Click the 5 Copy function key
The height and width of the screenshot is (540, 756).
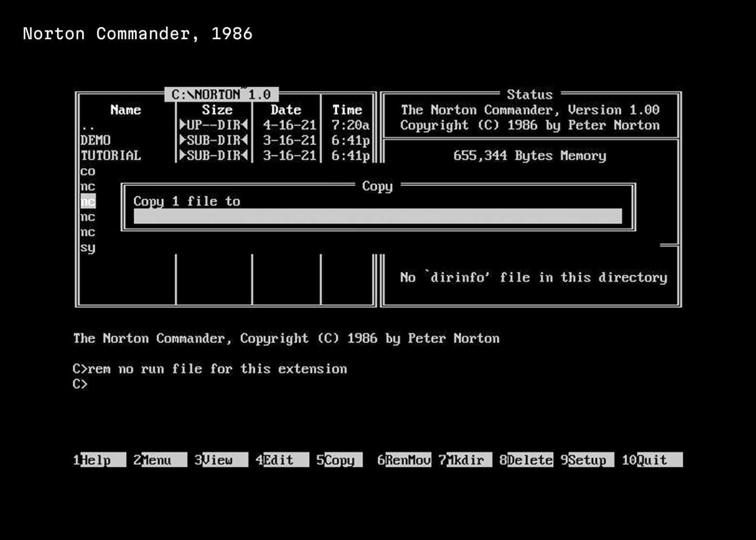pos(339,460)
